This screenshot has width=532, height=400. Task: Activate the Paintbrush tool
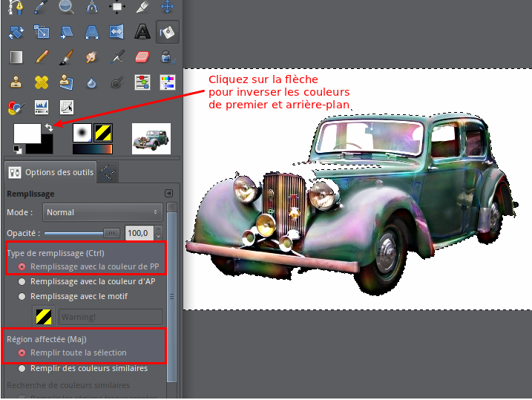point(67,57)
